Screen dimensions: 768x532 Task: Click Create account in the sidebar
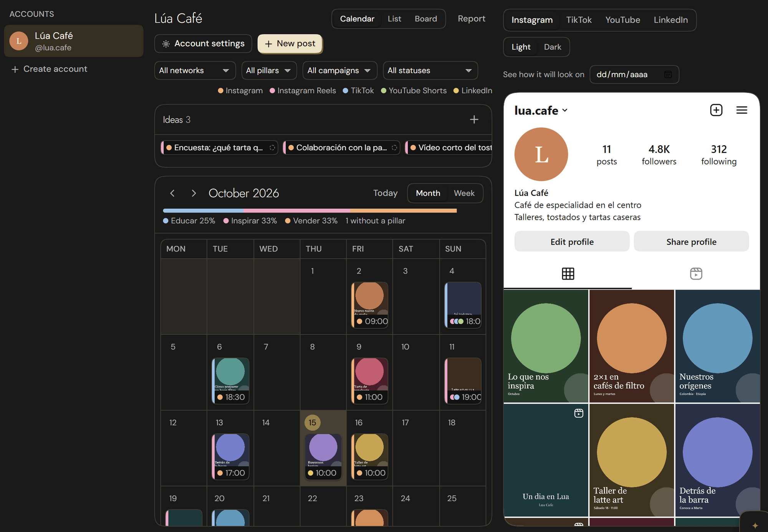(49, 69)
